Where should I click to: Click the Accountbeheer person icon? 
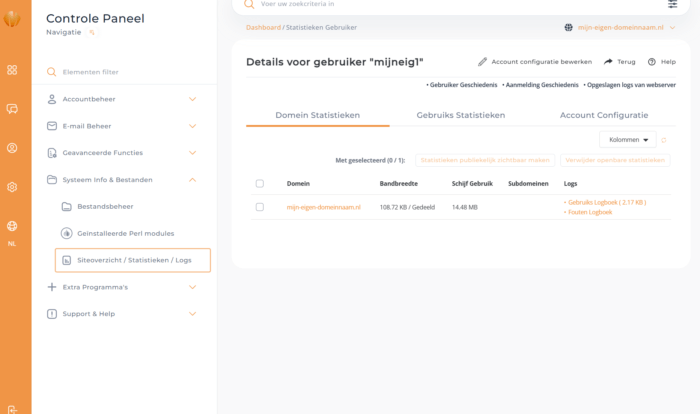coord(52,99)
